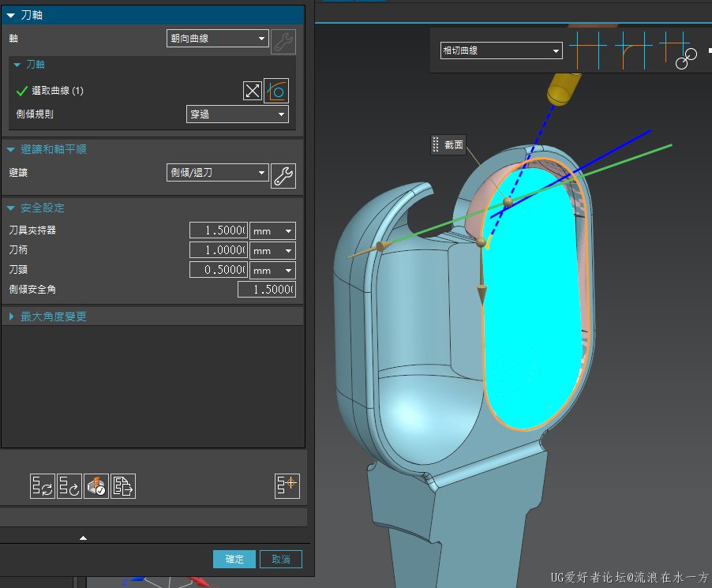Viewport: 712px width, 588px height.
Task: Click the grip handle on the 截面 label
Action: click(436, 145)
